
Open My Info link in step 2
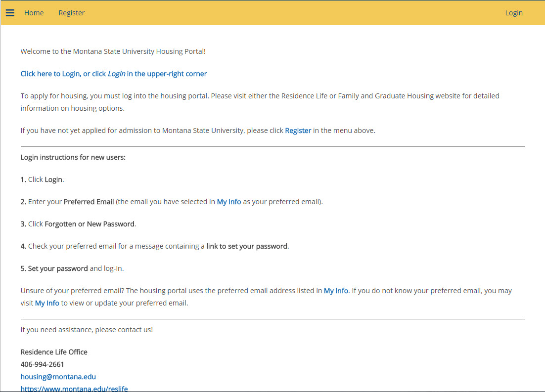(x=228, y=202)
